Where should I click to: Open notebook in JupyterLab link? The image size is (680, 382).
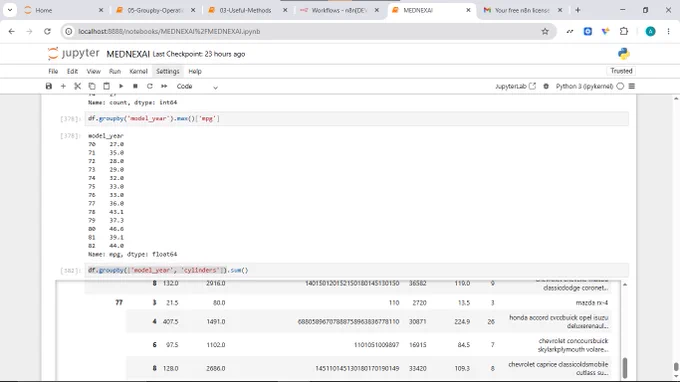(x=515, y=86)
